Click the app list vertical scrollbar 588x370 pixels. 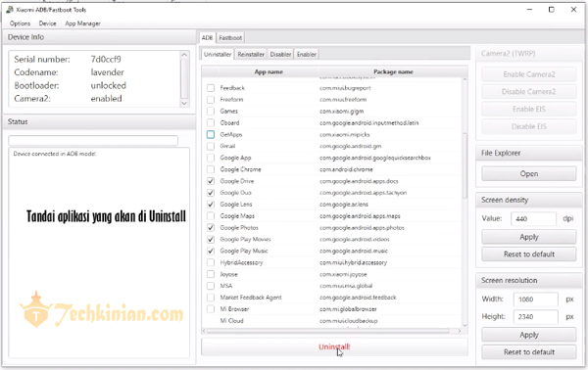click(465, 165)
